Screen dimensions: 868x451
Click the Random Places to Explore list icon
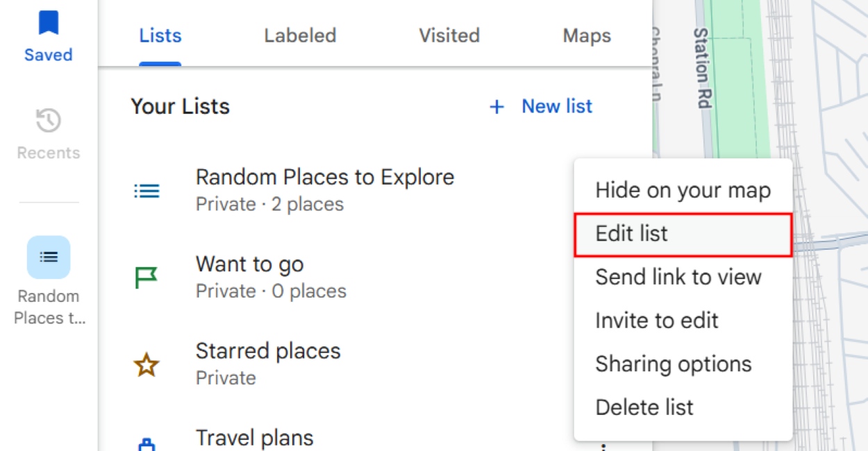coord(146,190)
